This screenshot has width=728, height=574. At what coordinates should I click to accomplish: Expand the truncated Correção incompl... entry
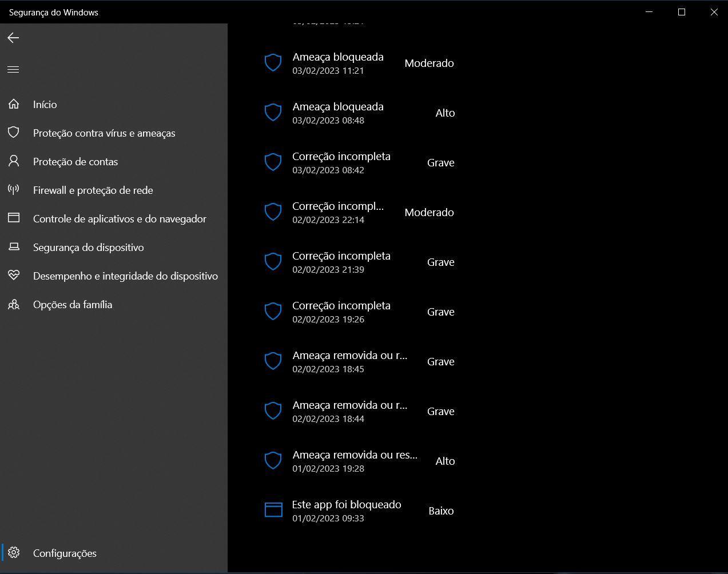[360, 212]
